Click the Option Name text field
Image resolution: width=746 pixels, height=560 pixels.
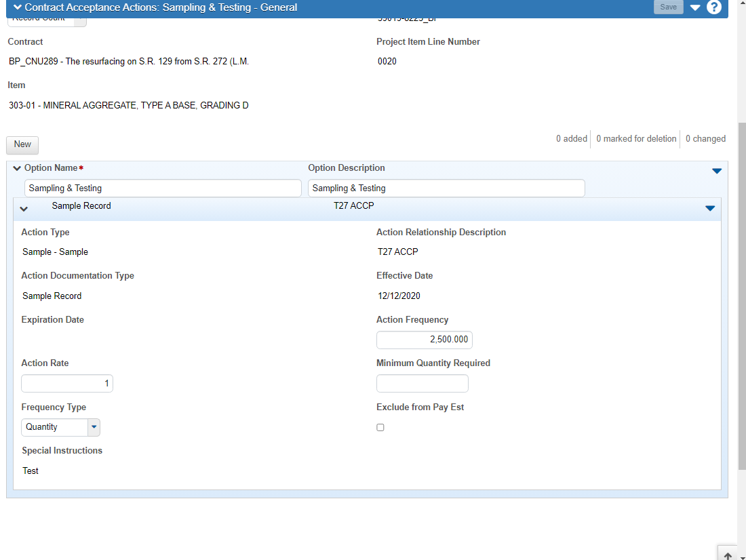coord(163,188)
